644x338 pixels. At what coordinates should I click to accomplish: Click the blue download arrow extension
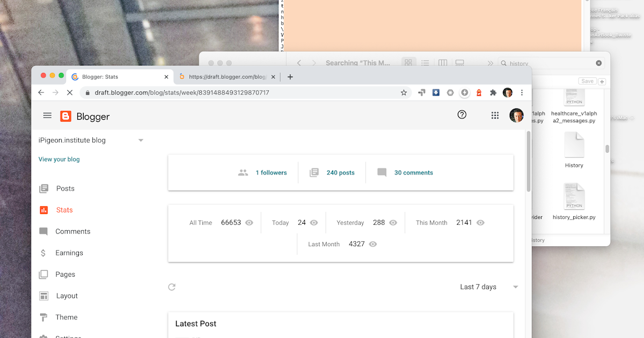point(436,93)
